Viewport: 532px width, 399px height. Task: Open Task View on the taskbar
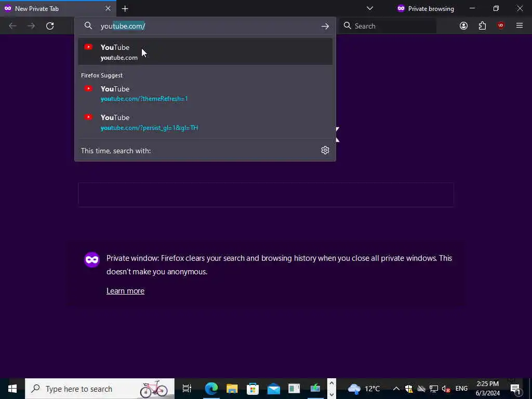click(x=187, y=389)
